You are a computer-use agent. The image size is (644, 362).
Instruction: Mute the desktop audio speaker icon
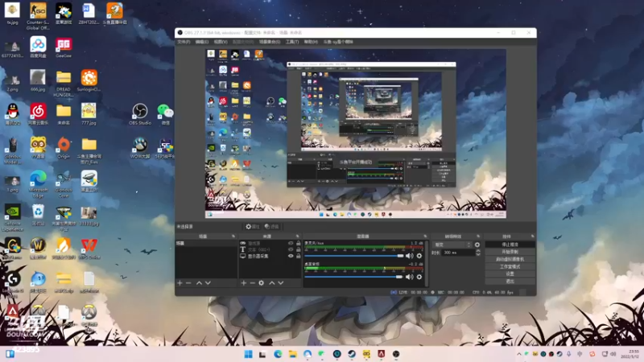[410, 277]
